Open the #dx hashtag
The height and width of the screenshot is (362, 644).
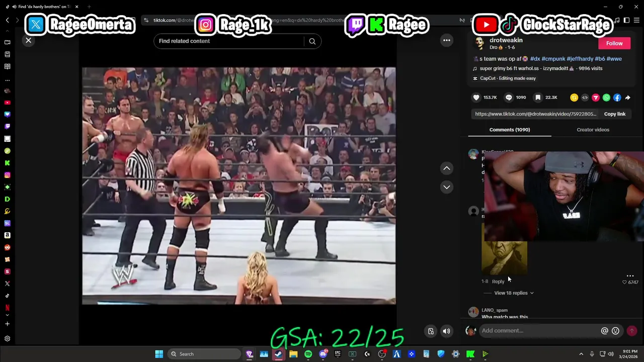pyautogui.click(x=535, y=59)
